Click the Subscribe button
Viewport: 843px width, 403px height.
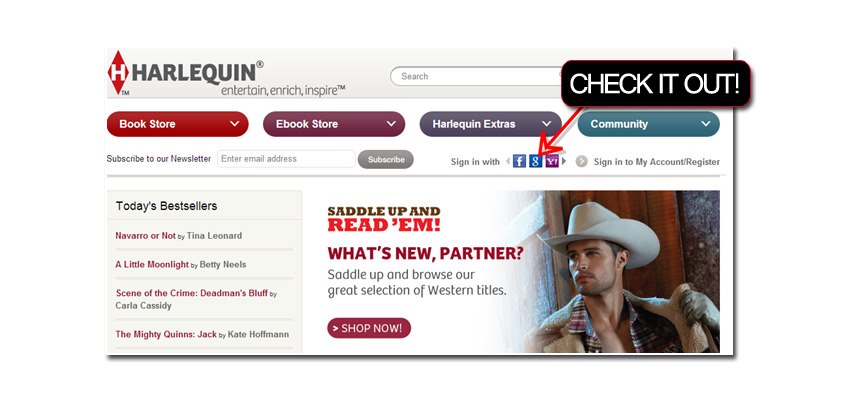(386, 160)
